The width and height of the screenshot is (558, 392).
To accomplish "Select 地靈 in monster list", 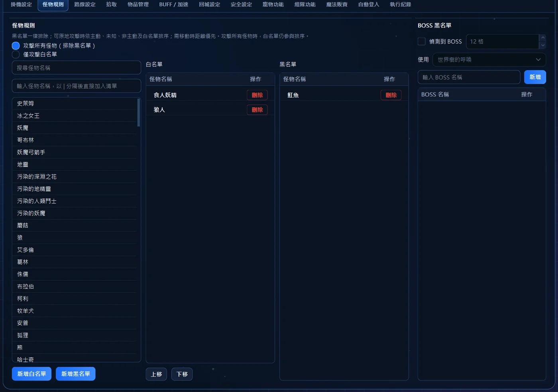I will point(75,165).
